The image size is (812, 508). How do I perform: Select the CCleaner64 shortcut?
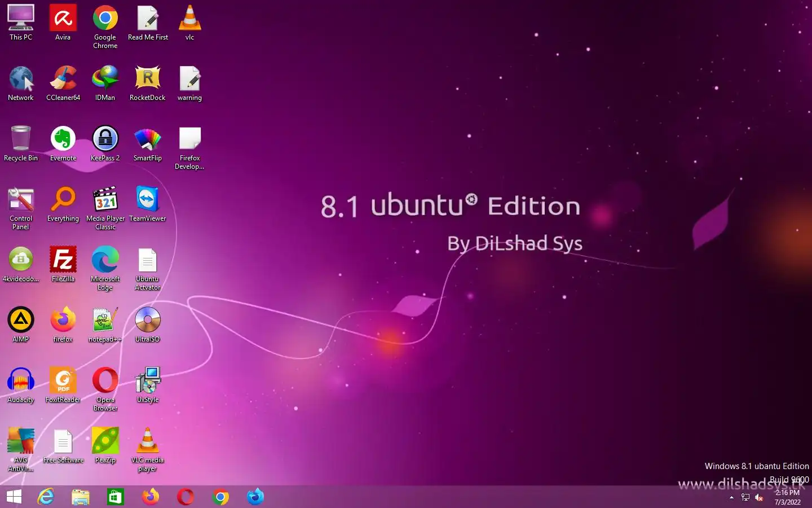[x=63, y=84]
